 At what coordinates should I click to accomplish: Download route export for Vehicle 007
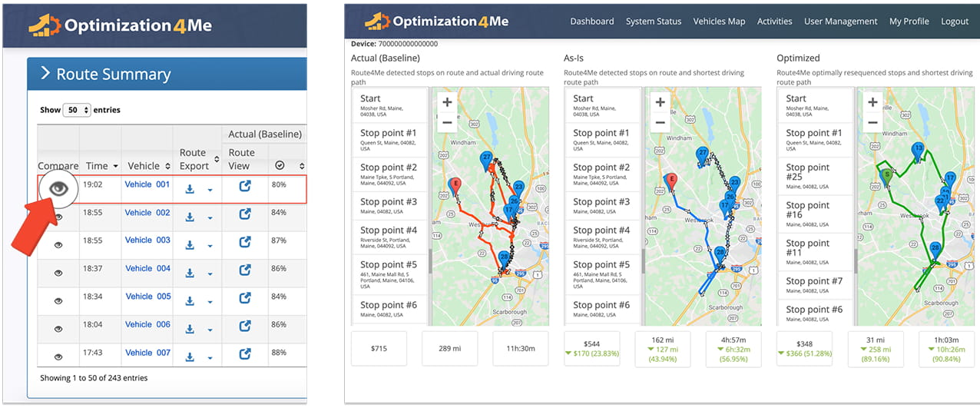(x=190, y=357)
